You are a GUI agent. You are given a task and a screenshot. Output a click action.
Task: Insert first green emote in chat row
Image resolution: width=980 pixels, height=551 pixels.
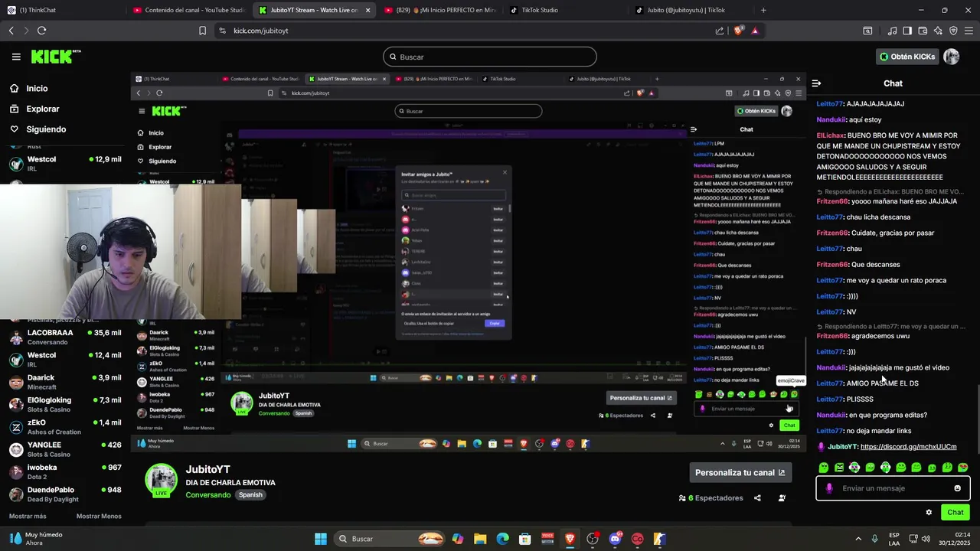(x=824, y=467)
